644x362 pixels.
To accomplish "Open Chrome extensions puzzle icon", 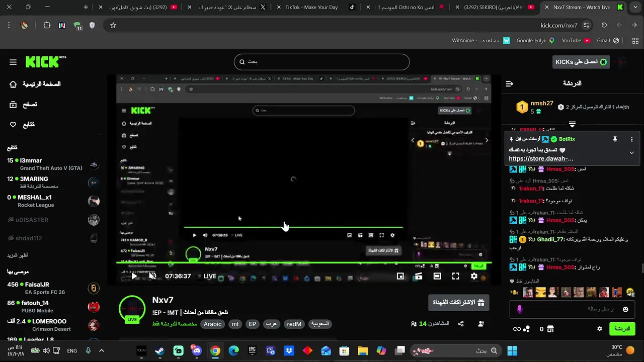I will [47, 25].
